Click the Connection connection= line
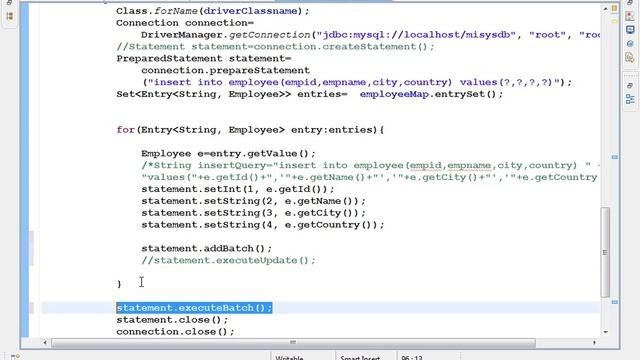Screen dimensions: 640x360 click(185, 23)
